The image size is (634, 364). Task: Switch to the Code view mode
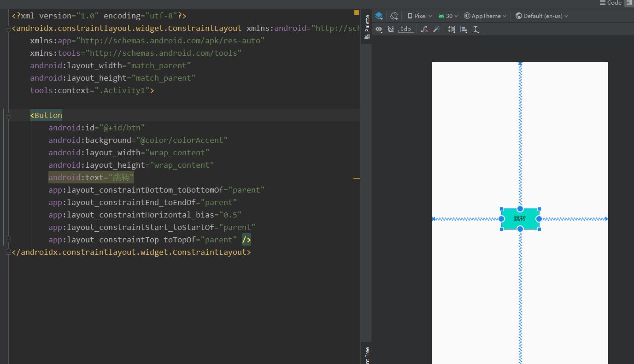pyautogui.click(x=611, y=3)
